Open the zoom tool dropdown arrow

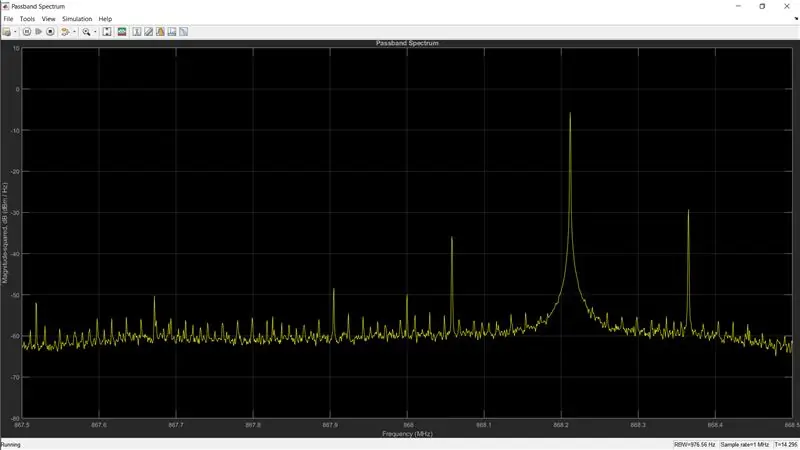[95, 32]
